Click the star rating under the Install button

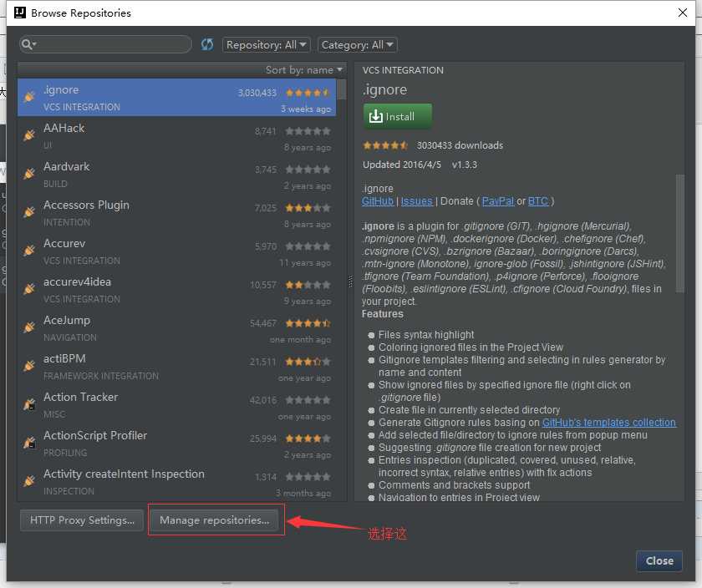(x=385, y=145)
